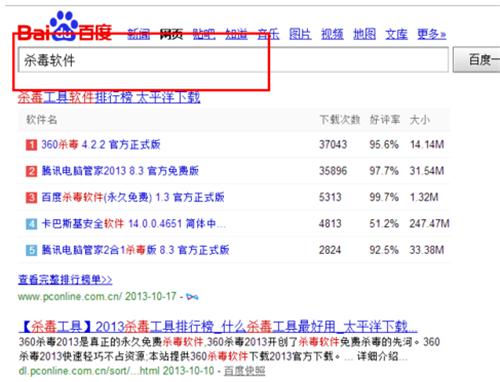Open 腾讯电脑管家2013 8.3 官方免费版 link
This screenshot has width=500, height=382.
(120, 171)
